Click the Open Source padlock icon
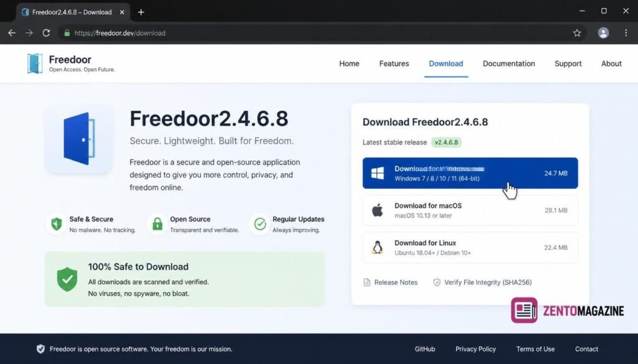This screenshot has width=638, height=364. [158, 224]
